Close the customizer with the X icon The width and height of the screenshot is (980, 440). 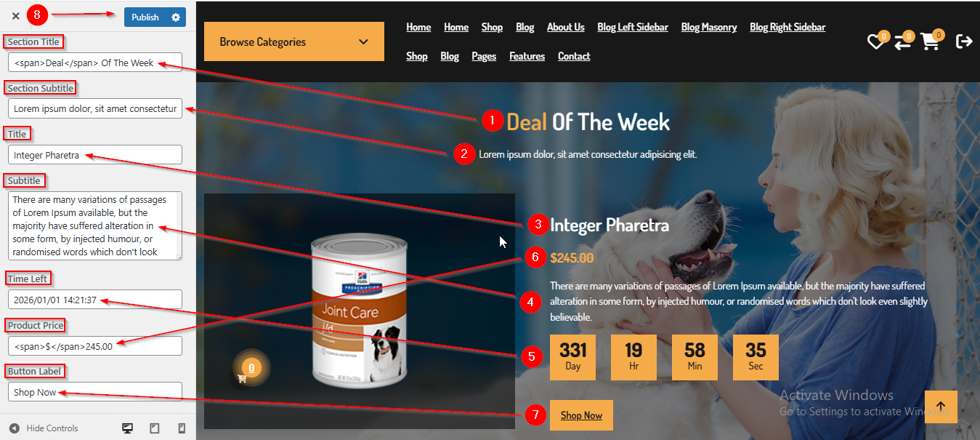15,16
